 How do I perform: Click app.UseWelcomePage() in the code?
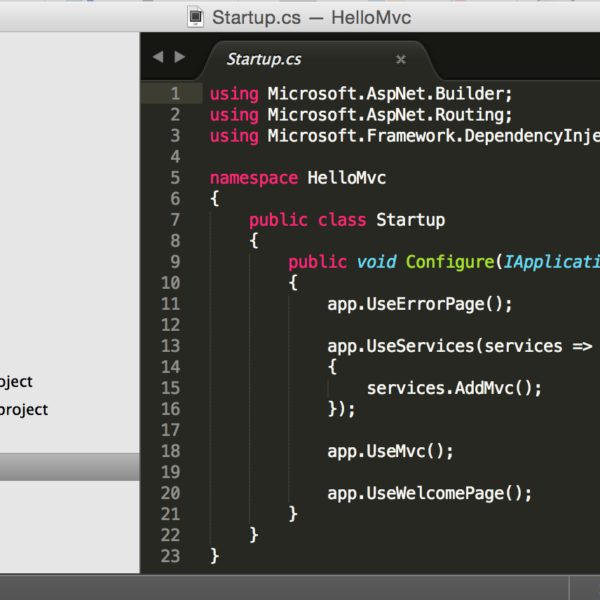(429, 493)
